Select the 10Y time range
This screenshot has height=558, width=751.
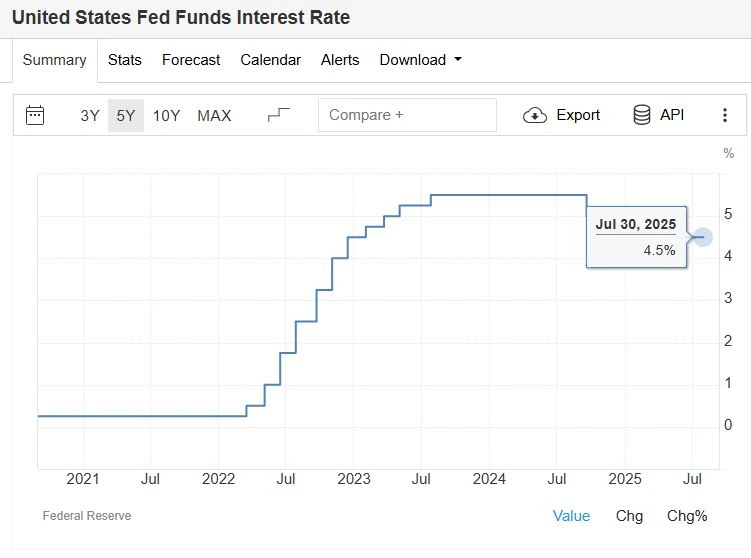click(166, 115)
